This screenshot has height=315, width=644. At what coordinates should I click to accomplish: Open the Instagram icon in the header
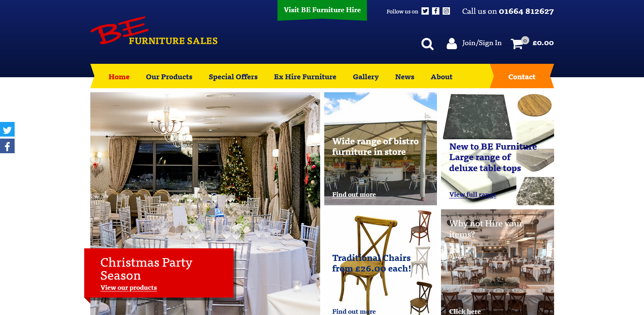446,11
